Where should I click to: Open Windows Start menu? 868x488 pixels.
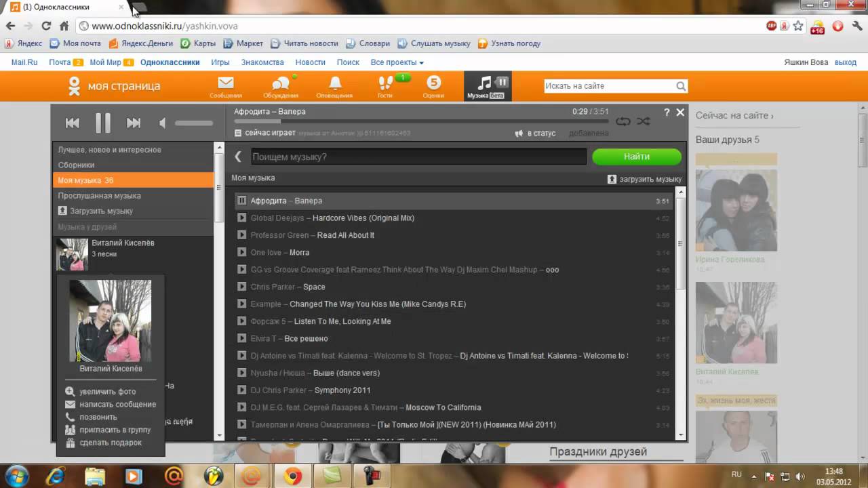click(x=16, y=476)
